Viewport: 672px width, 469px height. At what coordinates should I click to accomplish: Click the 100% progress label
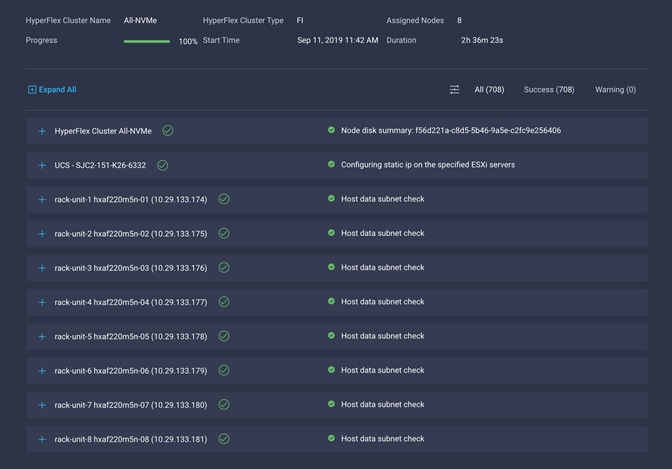188,42
